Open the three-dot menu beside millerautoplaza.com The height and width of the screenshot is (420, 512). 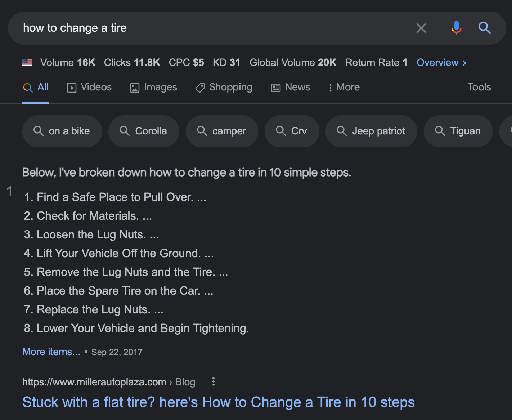click(213, 381)
